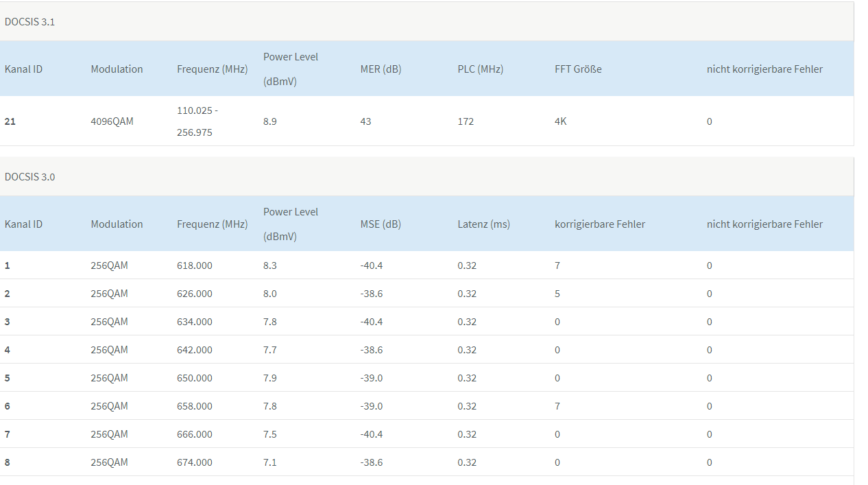Select the 674.000 frequency for channel 8

[195, 462]
